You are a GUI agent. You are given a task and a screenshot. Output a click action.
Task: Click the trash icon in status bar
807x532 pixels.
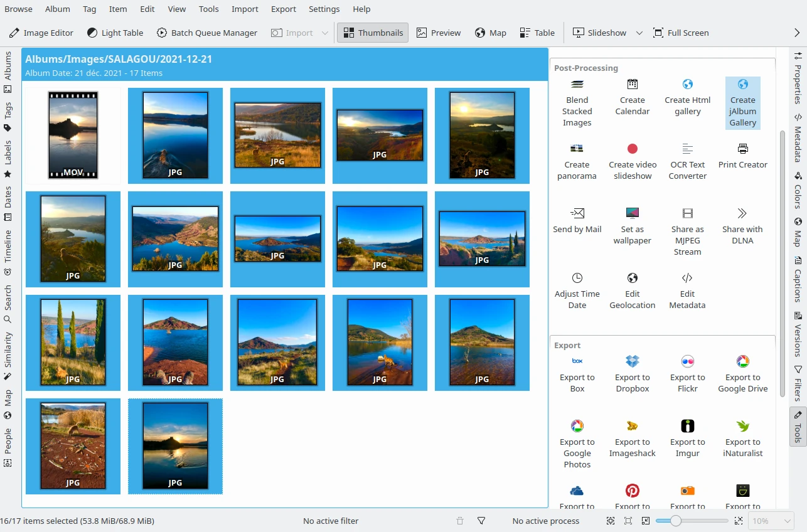click(460, 521)
